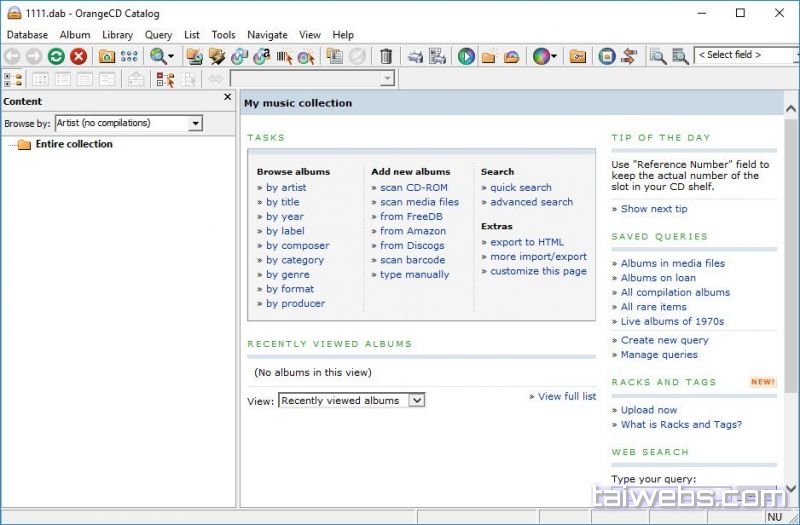Click the scan barcode toolbar icon
This screenshot has width=800, height=525.
[x=284, y=57]
